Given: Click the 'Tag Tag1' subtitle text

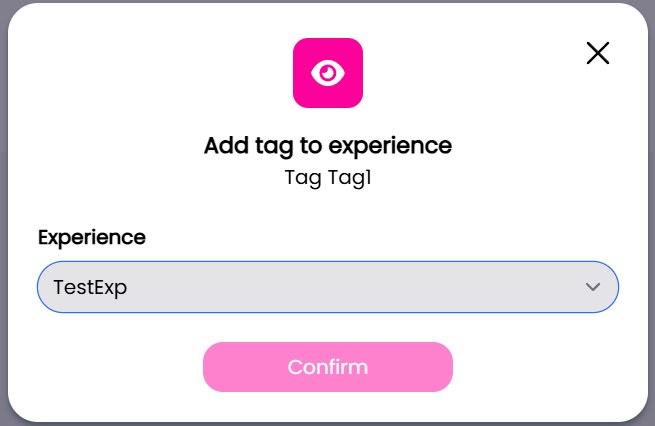Looking at the screenshot, I should 328,179.
